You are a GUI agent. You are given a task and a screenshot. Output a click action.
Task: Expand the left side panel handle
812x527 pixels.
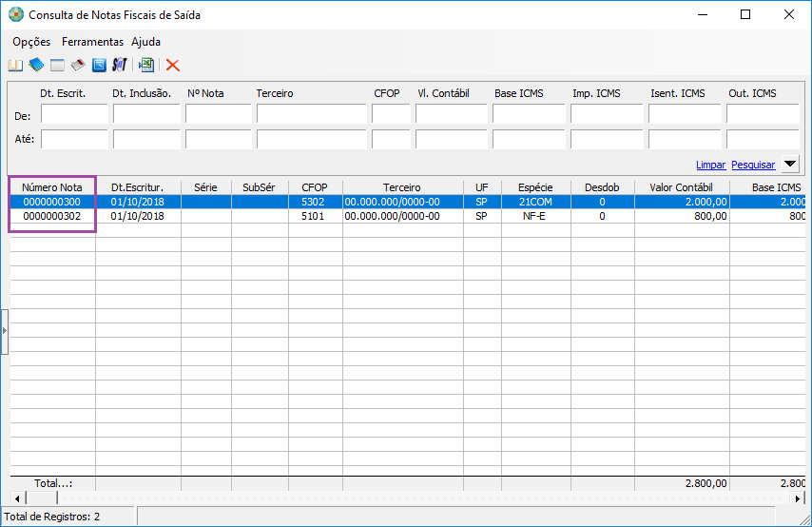click(4, 330)
